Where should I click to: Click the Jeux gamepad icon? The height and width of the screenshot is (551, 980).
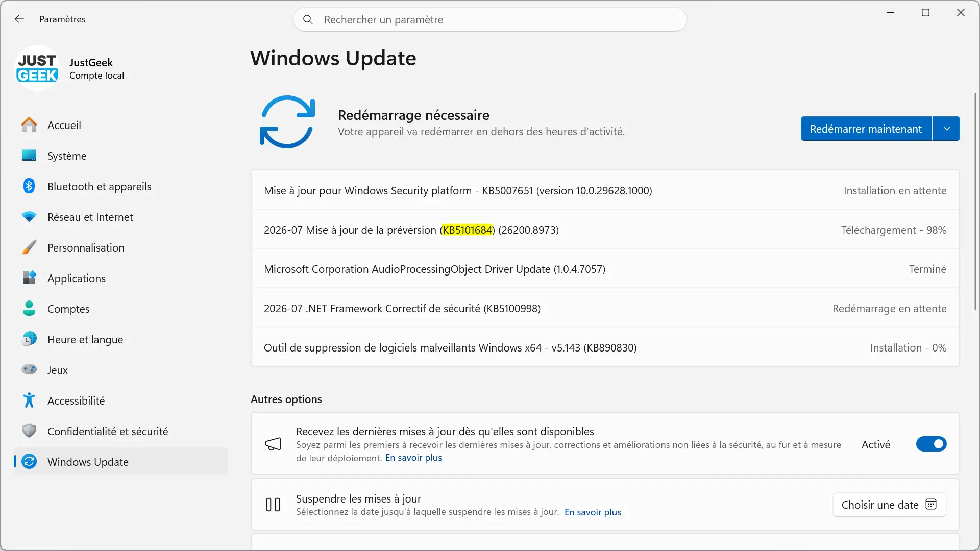[x=29, y=369]
